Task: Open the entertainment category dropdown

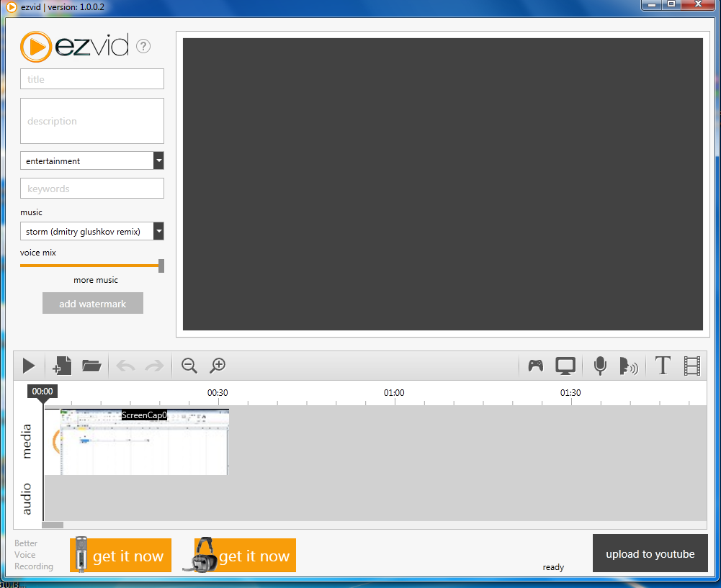Action: point(92,160)
